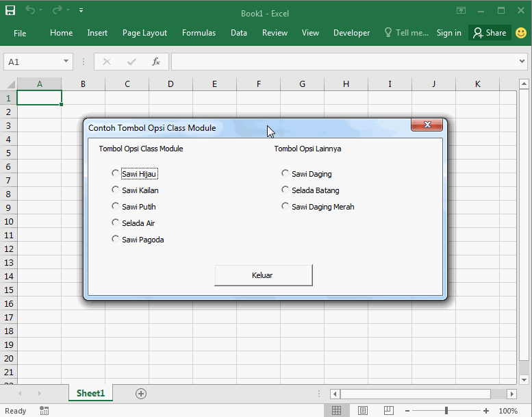Viewport: 532px width, 417px height.
Task: Click the Undo arrow icon
Action: tap(30, 10)
